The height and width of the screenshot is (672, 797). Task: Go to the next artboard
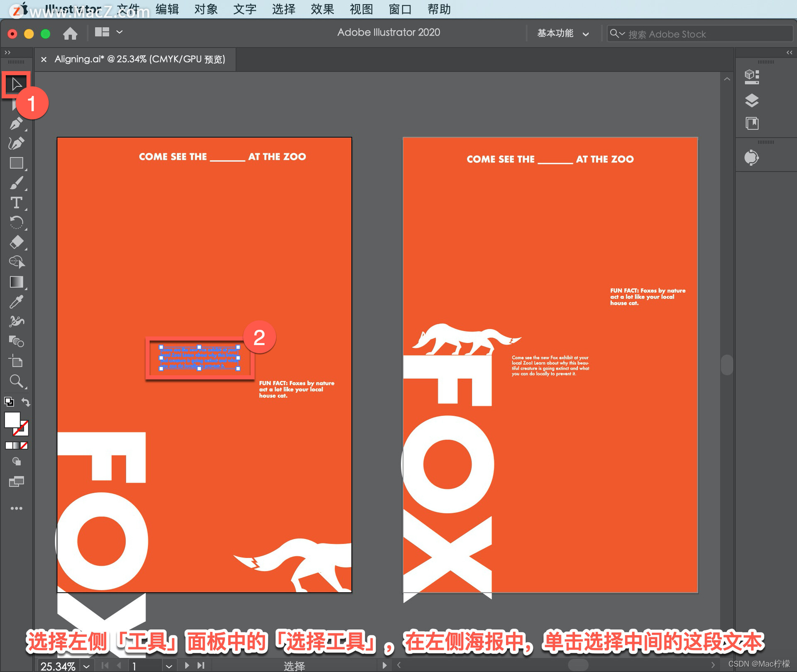[187, 665]
